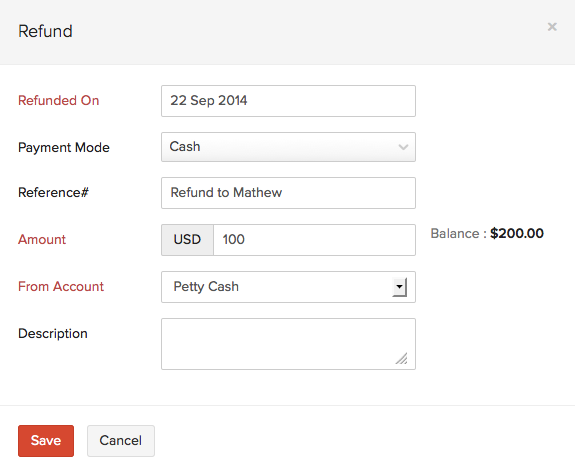
Task: Click the Payment Mode label
Action: click(x=64, y=147)
